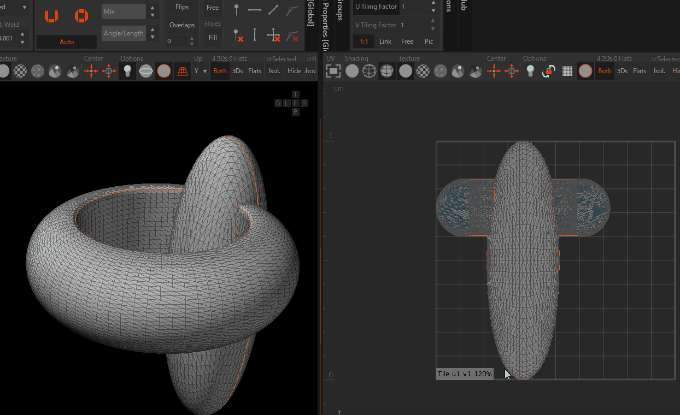
Task: Click the Angle/Length field stepper arrows
Action: point(152,33)
